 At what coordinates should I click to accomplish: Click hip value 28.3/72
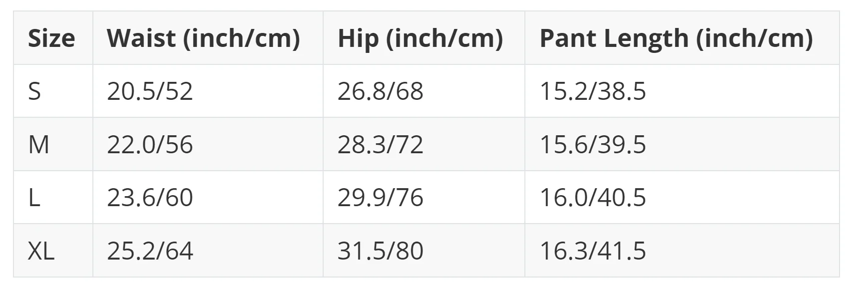380,145
